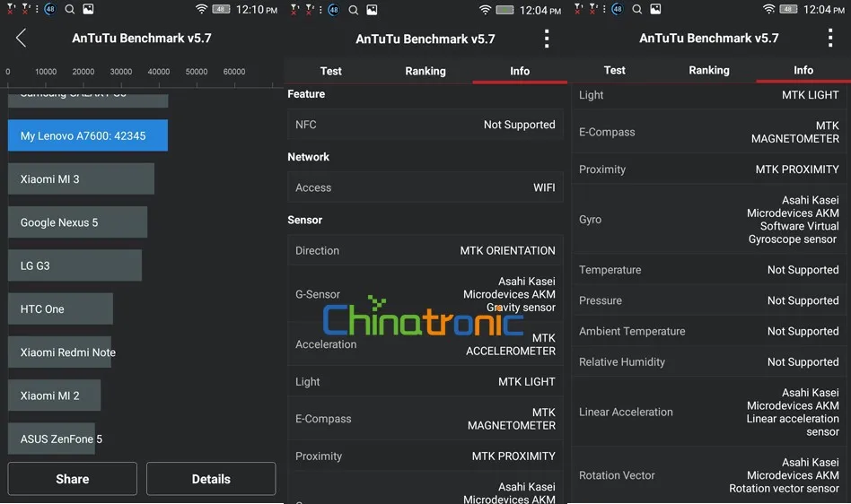
Task: Tap image notification icon in right status bar
Action: 655,9
